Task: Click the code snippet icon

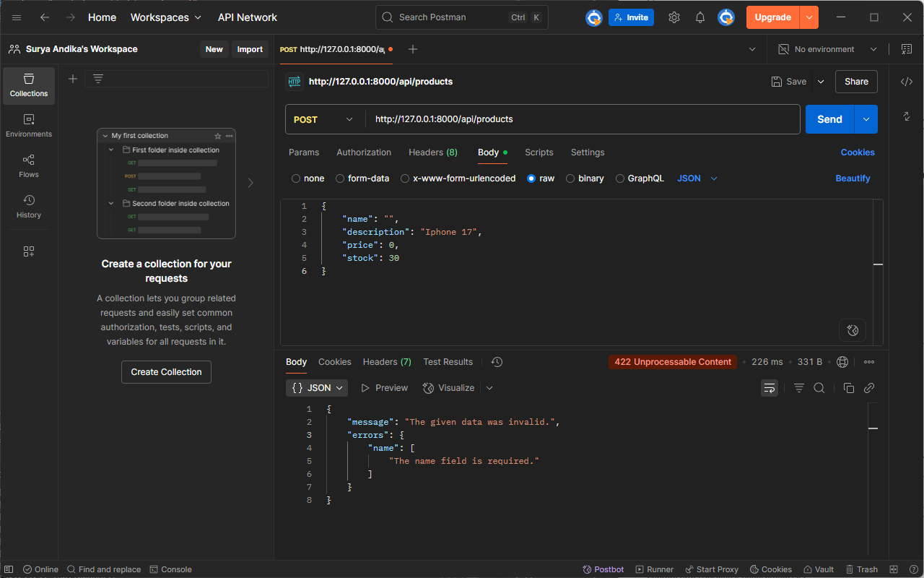Action: coord(907,82)
